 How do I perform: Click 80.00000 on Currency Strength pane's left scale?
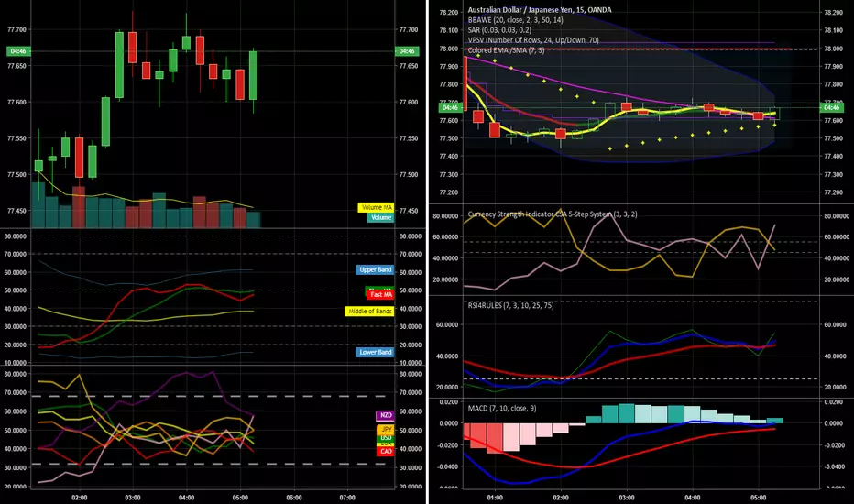coord(446,216)
